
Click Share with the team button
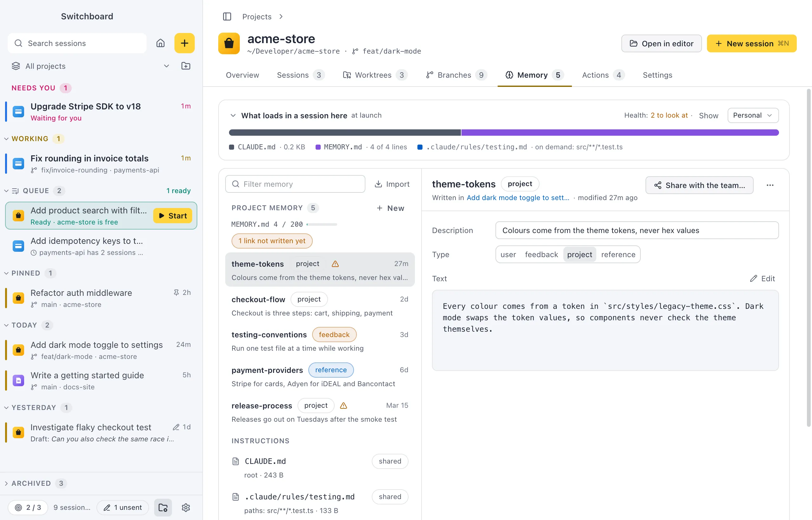coord(699,185)
